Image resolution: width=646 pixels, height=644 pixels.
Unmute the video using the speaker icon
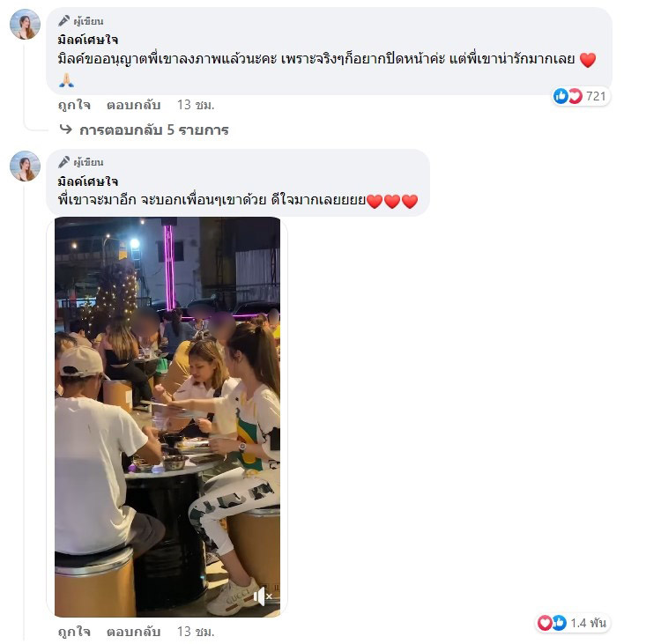click(x=262, y=596)
